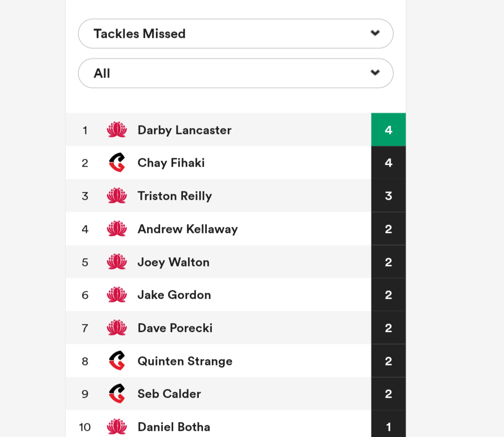Viewport: 504px width, 437px height.
Task: Click Triston Reilly's score of 3
Action: click(x=388, y=196)
